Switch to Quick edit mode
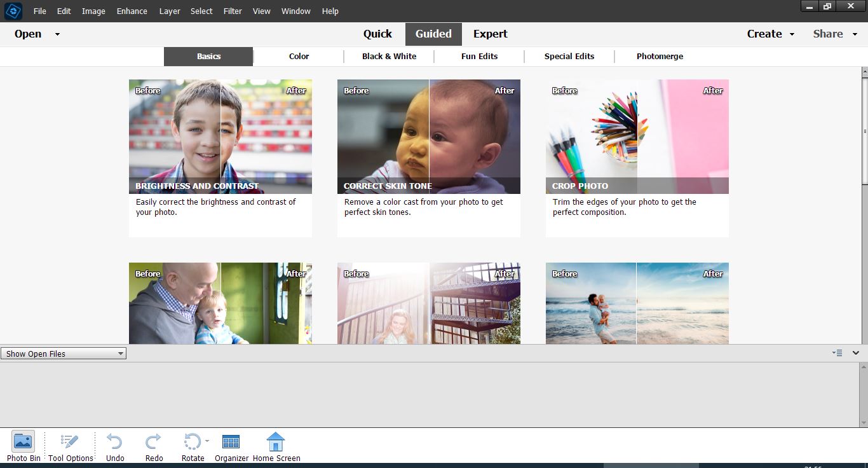 [x=377, y=34]
